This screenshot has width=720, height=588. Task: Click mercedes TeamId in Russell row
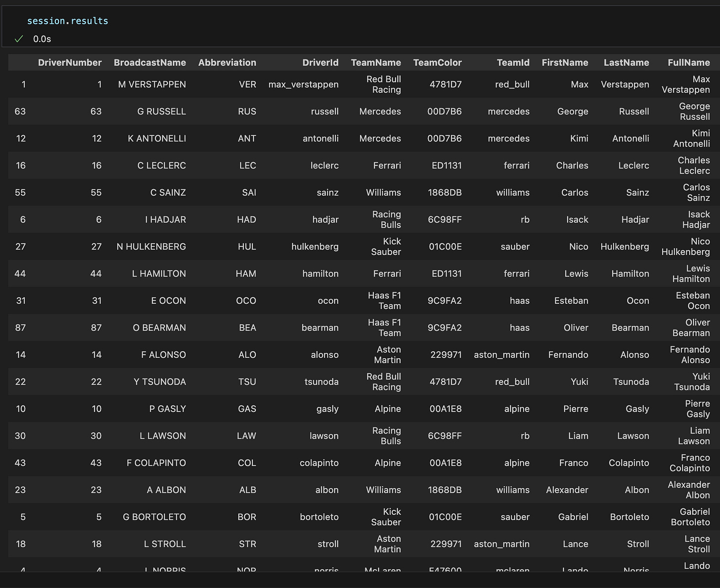click(508, 112)
